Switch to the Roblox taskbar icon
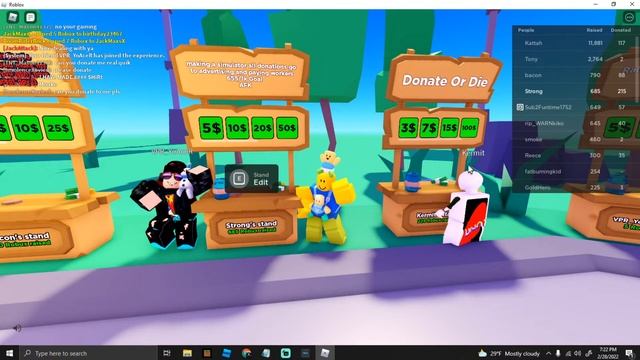 (x=325, y=353)
